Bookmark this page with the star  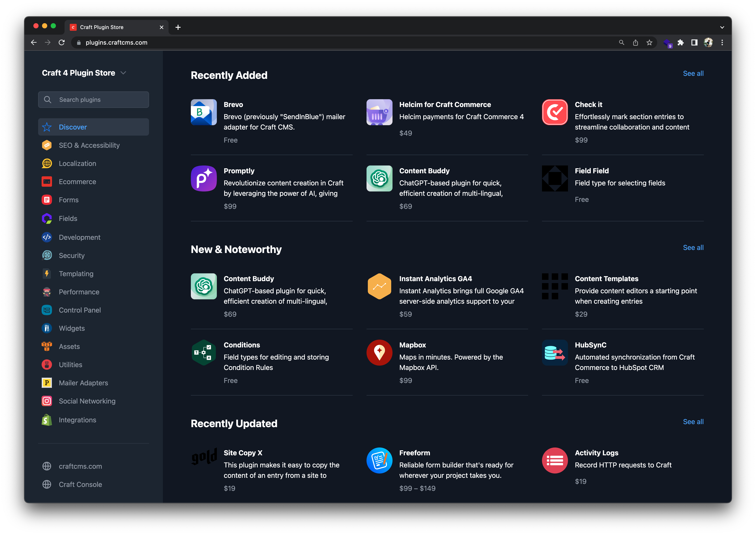tap(649, 42)
